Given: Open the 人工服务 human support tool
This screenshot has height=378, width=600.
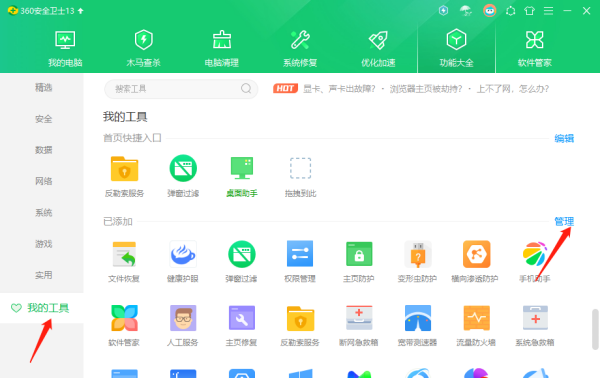Looking at the screenshot, I should (x=183, y=326).
